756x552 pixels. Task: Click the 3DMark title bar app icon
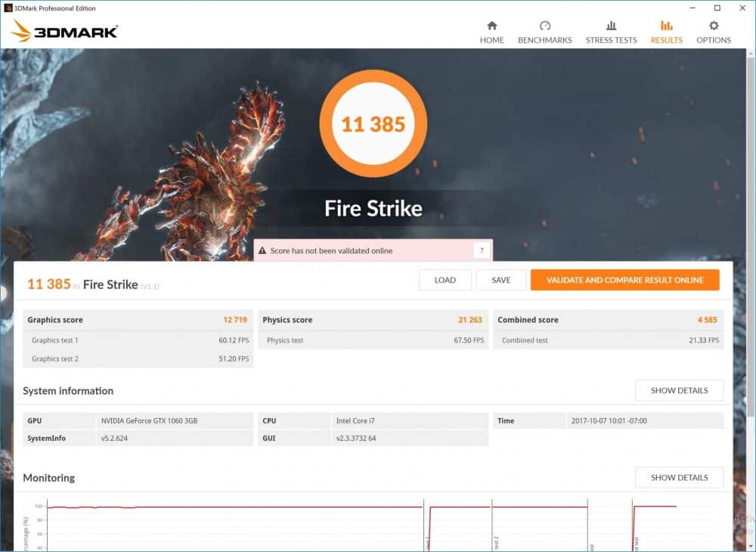8,8
